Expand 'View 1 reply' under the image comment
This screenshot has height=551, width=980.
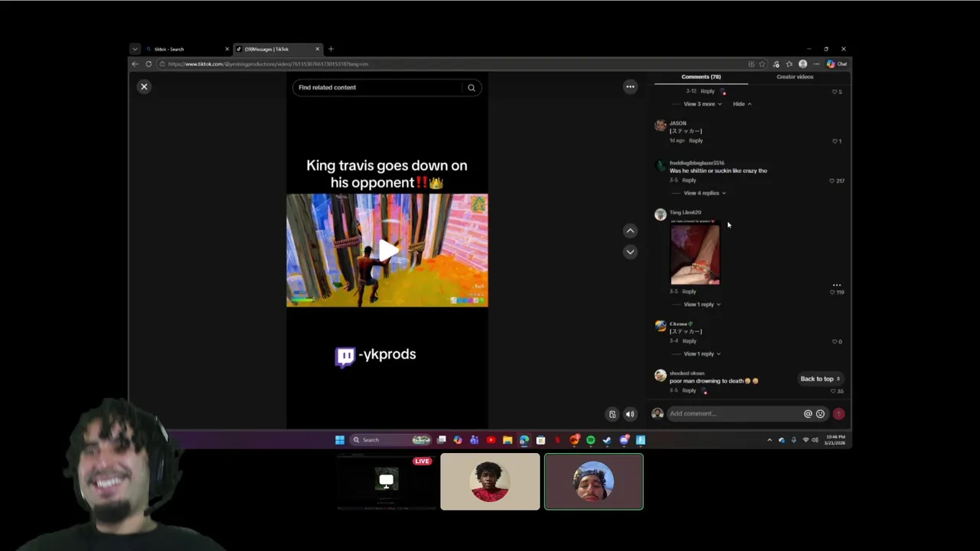702,305
